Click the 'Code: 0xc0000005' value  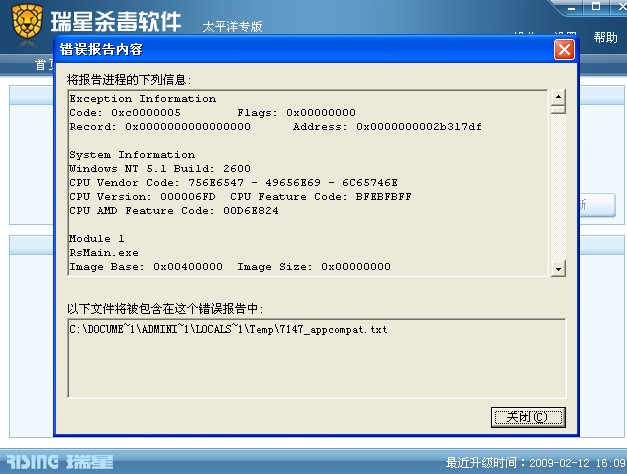[125, 113]
